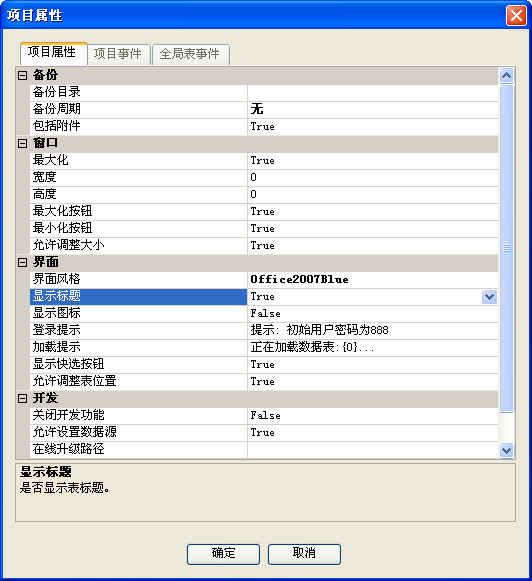Select the 最小化按钮 property

click(139, 229)
